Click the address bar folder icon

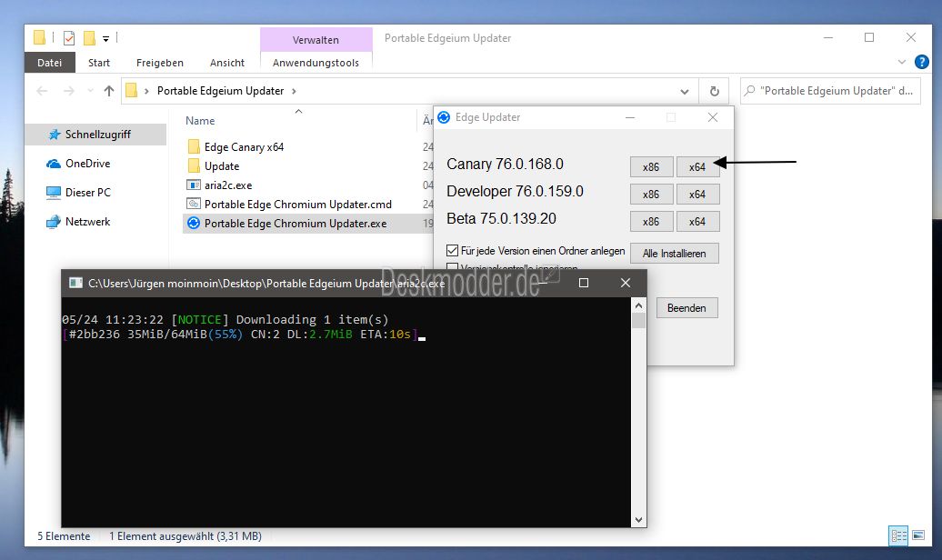[132, 91]
